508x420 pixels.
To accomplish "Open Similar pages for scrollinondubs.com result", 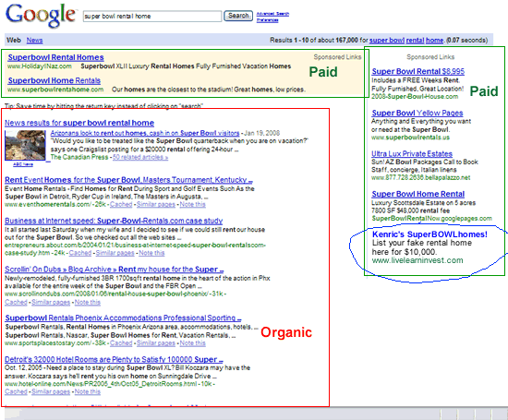I will [51, 302].
